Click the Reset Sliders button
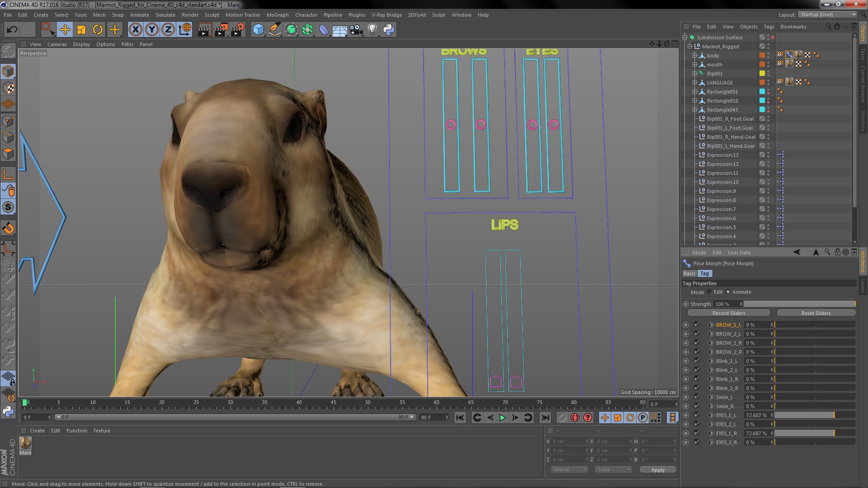 [816, 313]
